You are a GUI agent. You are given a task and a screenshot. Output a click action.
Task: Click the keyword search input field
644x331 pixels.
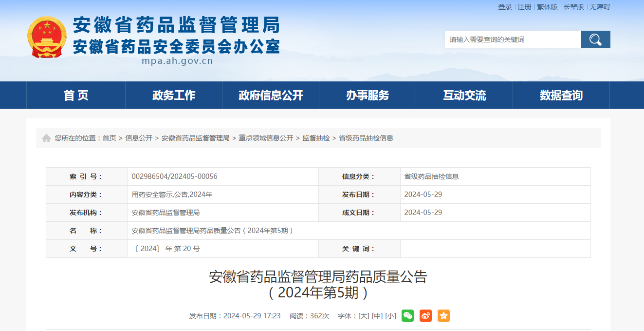513,39
